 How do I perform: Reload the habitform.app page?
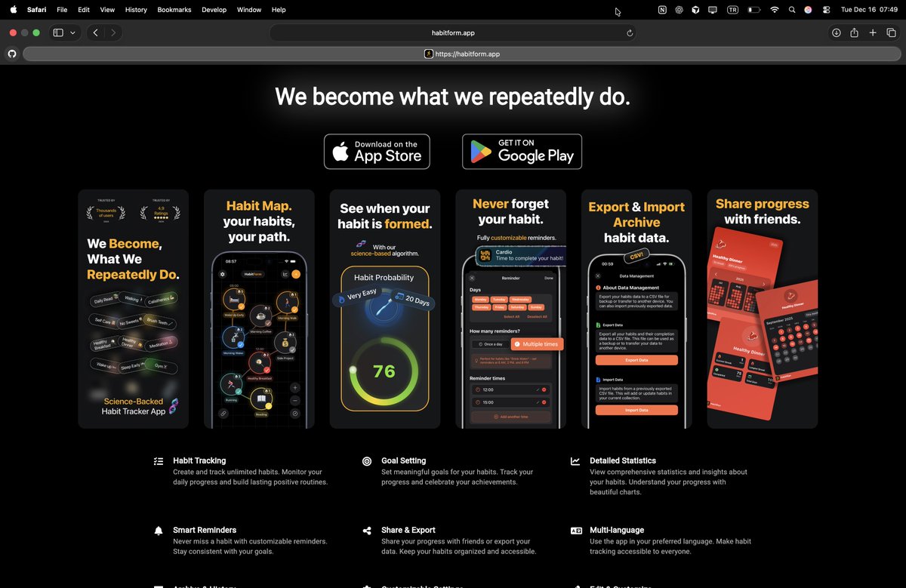(629, 32)
